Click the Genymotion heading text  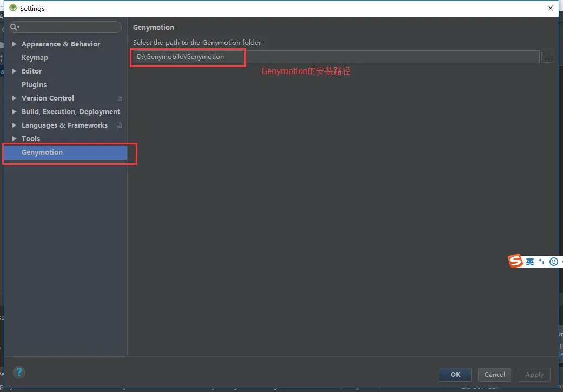tap(153, 27)
